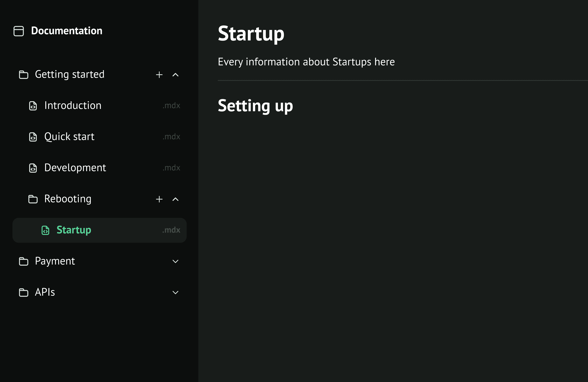Add a new item in Getting started
Viewport: 588px width, 382px height.
point(159,75)
